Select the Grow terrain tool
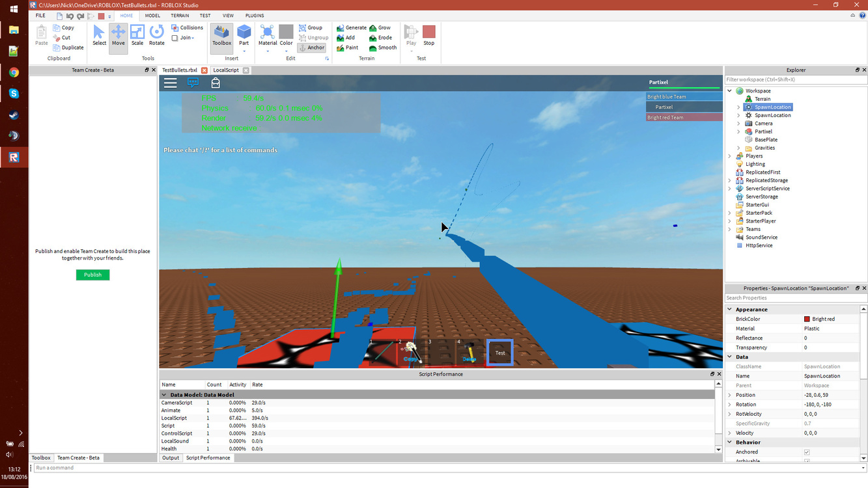The image size is (868, 488). tap(380, 28)
